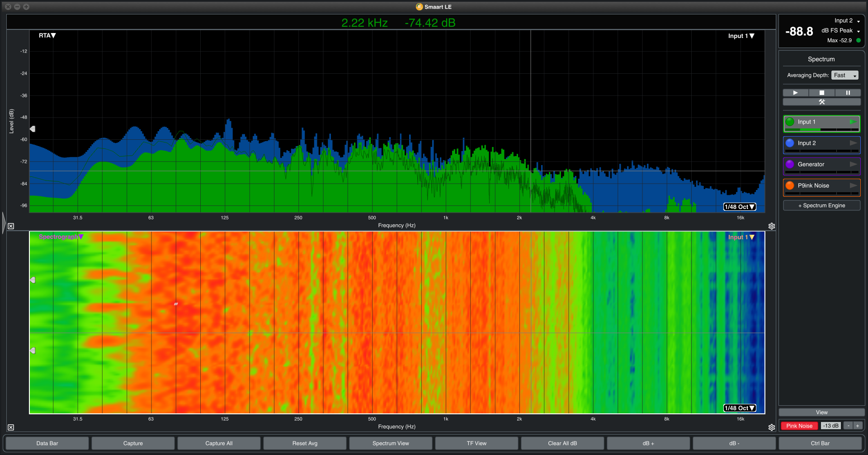The image size is (868, 455).
Task: Open Spectrograph graph settings gear icon
Action: pyautogui.click(x=772, y=427)
